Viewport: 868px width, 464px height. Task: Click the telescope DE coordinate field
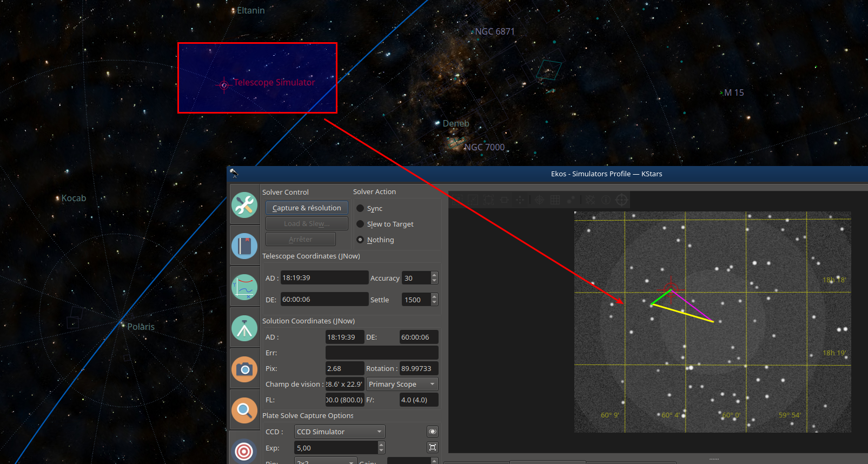coord(324,299)
